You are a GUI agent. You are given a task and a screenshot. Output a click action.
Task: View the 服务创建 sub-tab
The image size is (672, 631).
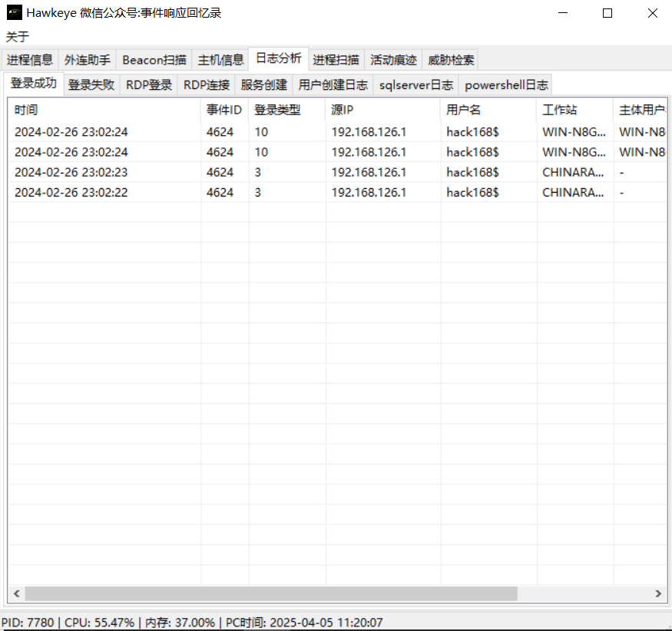point(263,84)
